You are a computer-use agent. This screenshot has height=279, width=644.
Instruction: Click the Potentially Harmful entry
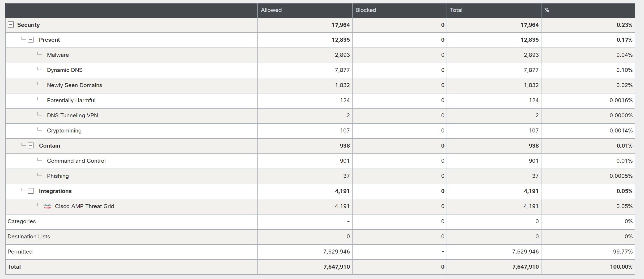click(71, 100)
